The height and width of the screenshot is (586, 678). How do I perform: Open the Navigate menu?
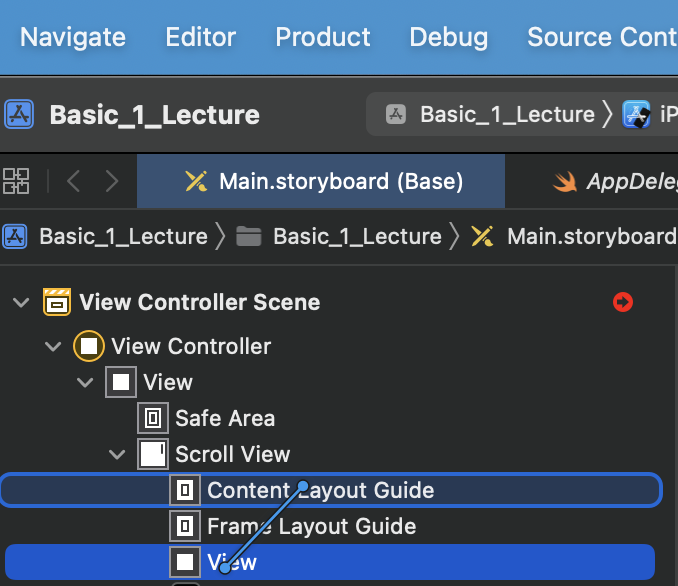pos(73,38)
